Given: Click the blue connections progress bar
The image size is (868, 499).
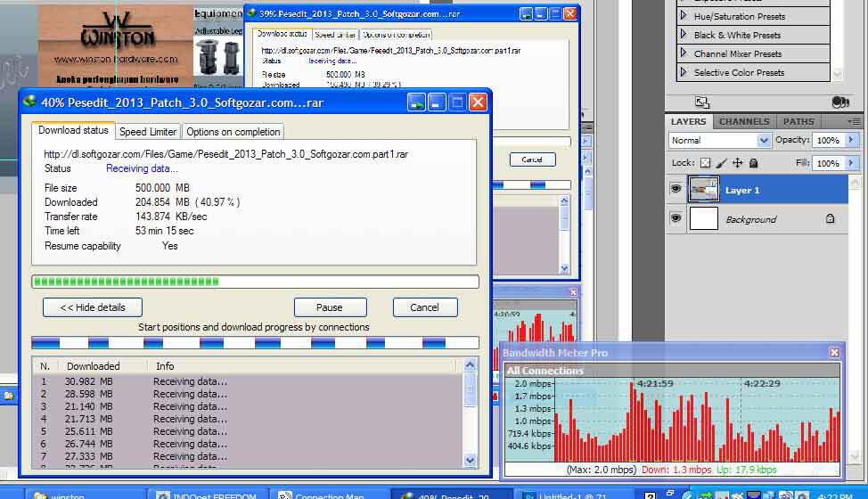Looking at the screenshot, I should coord(255,343).
